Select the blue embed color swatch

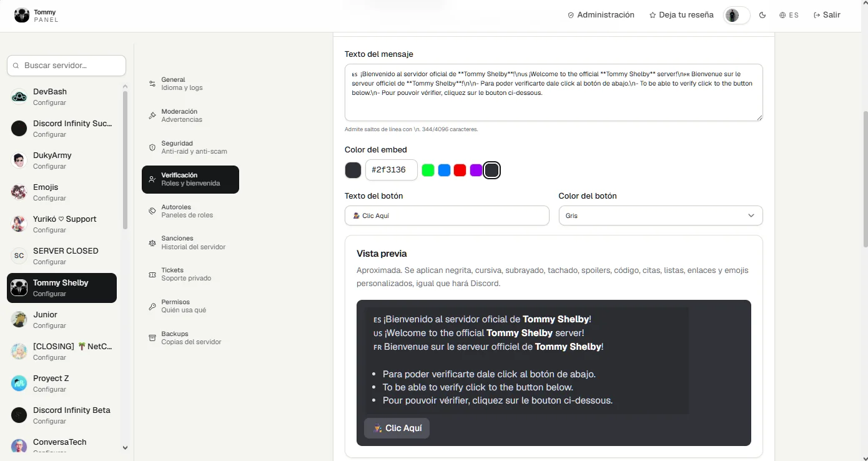coord(444,170)
